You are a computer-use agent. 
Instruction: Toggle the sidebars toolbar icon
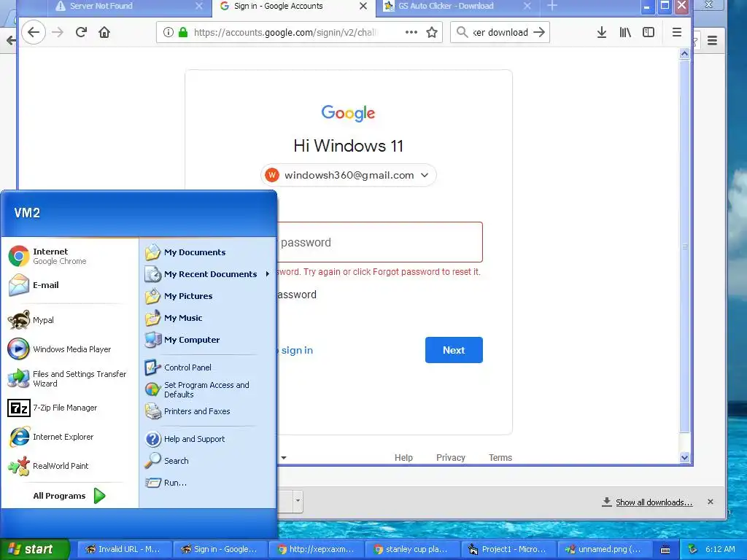click(649, 32)
